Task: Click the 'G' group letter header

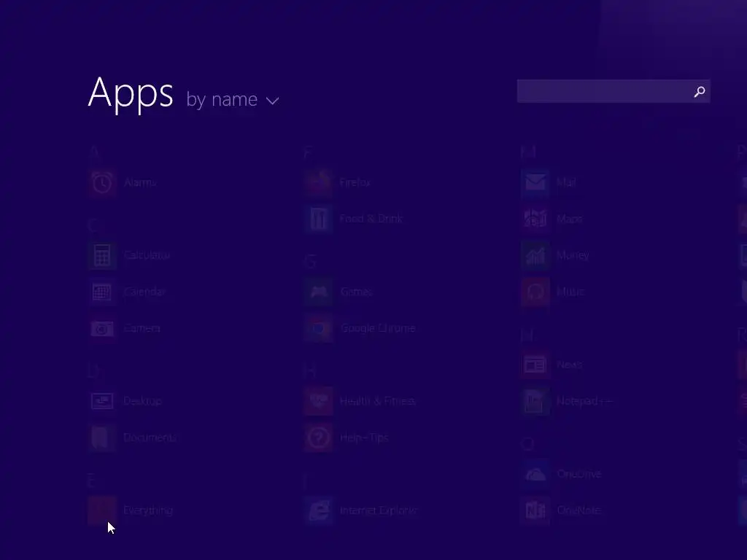Action: click(x=310, y=262)
